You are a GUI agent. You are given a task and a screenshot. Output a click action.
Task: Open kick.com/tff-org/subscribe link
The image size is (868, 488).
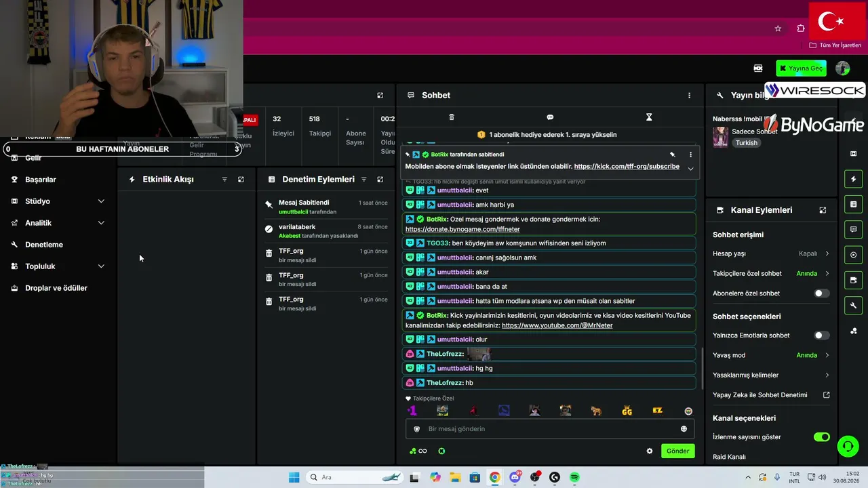627,166
